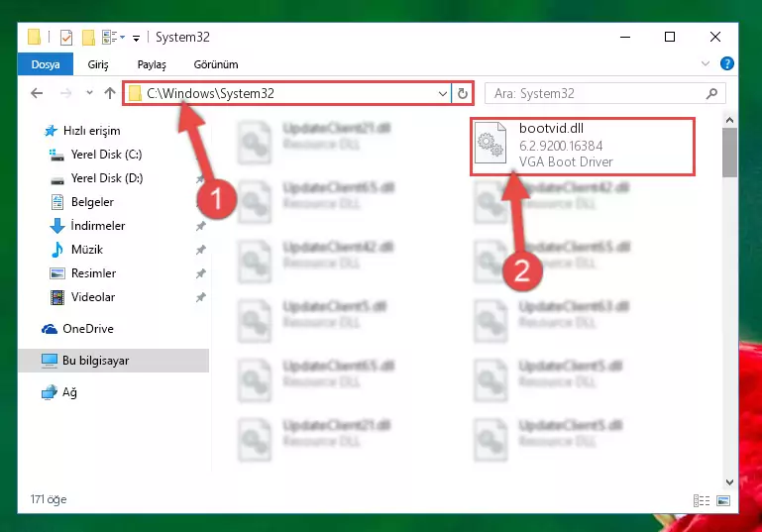Maximize the System32 window
The image size is (762, 532).
click(670, 37)
